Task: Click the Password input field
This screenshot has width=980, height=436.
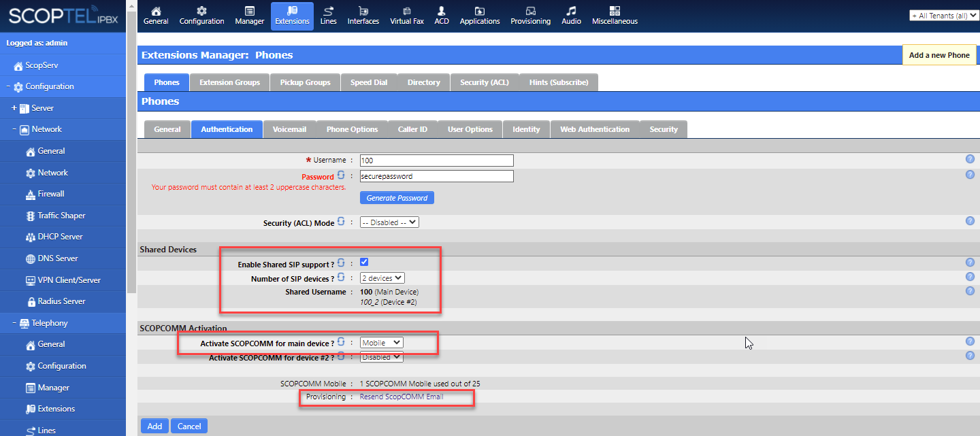Action: point(436,175)
